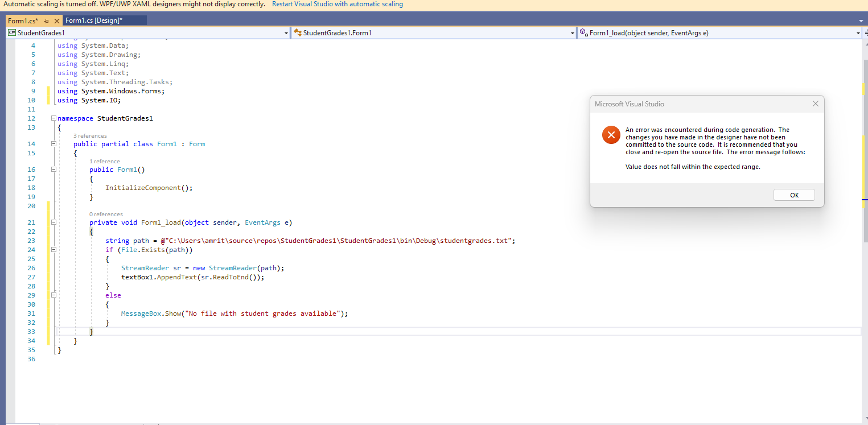Click Restart Visual Studio with automatic scaling link
Screen dimensions: 868x425
tap(338, 4)
